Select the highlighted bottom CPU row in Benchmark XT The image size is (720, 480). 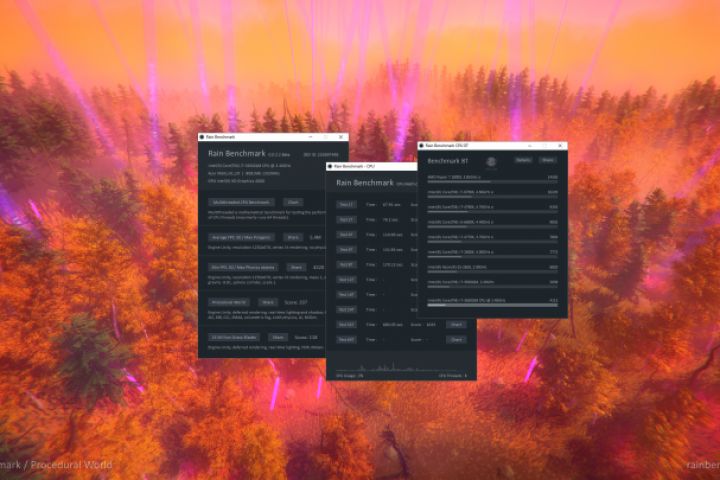pyautogui.click(x=492, y=302)
